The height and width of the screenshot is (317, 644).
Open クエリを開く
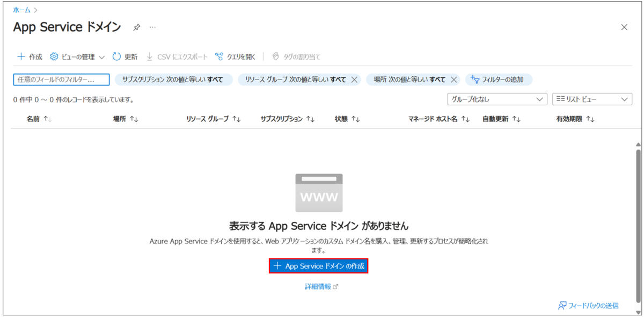click(x=236, y=56)
